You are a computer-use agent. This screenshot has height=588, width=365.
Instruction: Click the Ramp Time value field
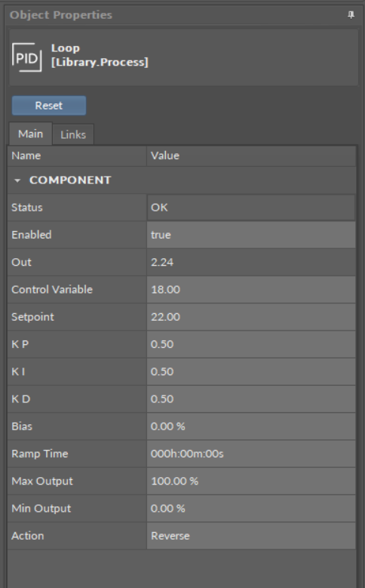click(251, 454)
